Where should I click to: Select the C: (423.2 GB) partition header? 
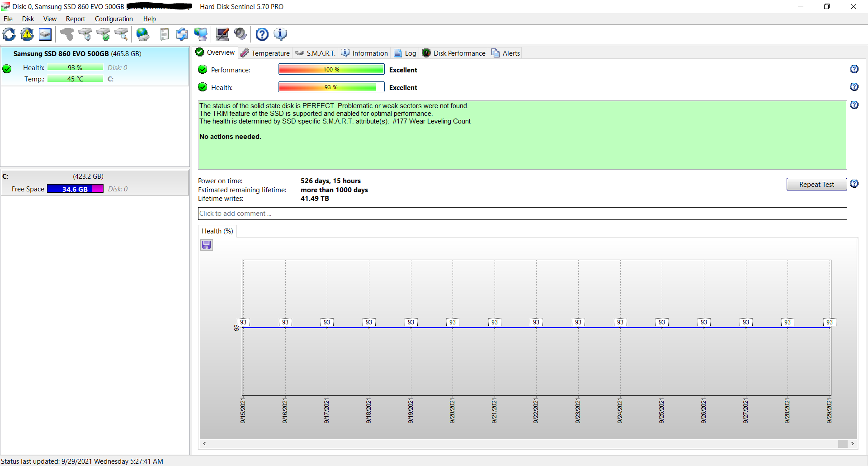pos(95,176)
